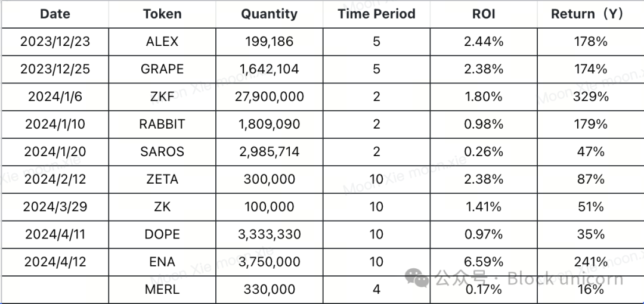This screenshot has height=304, width=644.
Task: Click the ZETA token cell
Action: click(x=162, y=179)
